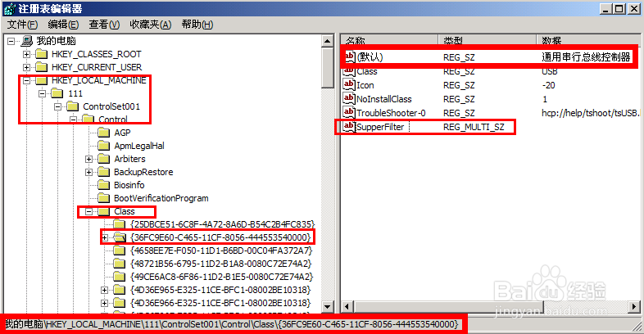Image resolution: width=644 pixels, height=334 pixels.
Task: Click open folder icon of {36FC9E60-C465-11CF-8056-444553540000}
Action: click(119, 237)
